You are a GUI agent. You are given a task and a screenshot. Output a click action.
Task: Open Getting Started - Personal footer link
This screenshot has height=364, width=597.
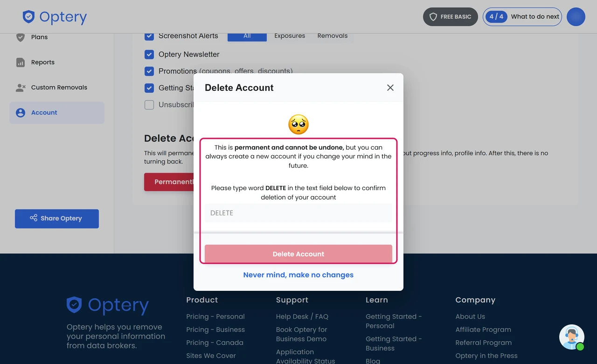[394, 321]
